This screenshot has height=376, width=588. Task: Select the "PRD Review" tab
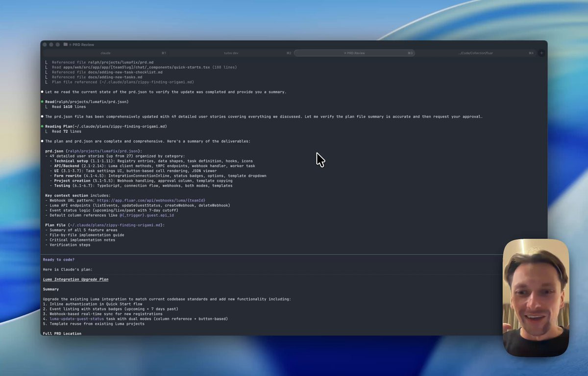coord(354,53)
